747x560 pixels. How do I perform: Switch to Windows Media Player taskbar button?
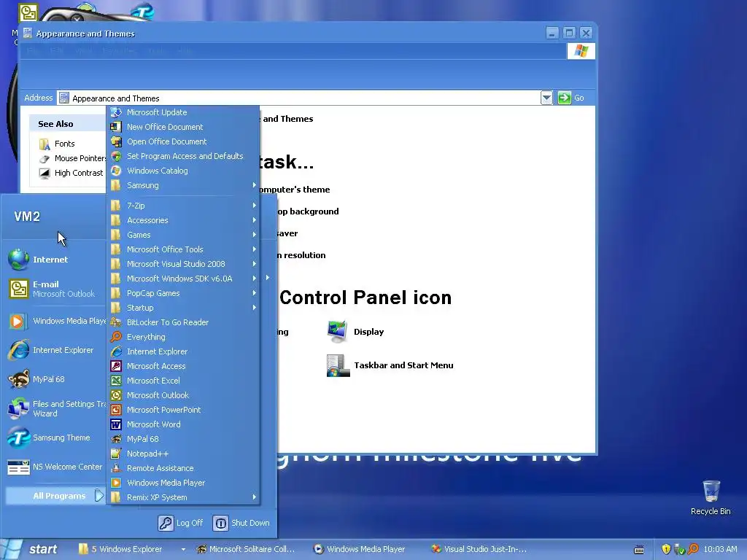click(x=360, y=549)
